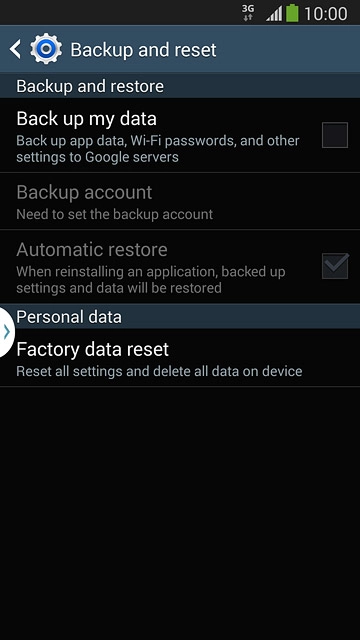This screenshot has width=360, height=640.
Task: Tap 'Need to set the backup account' text
Action: 115,214
